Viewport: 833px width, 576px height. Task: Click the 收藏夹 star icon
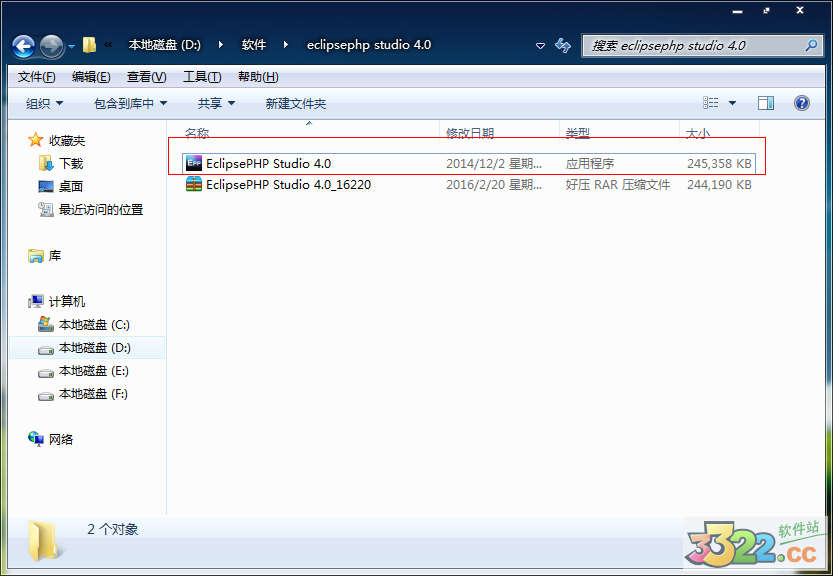pyautogui.click(x=36, y=140)
